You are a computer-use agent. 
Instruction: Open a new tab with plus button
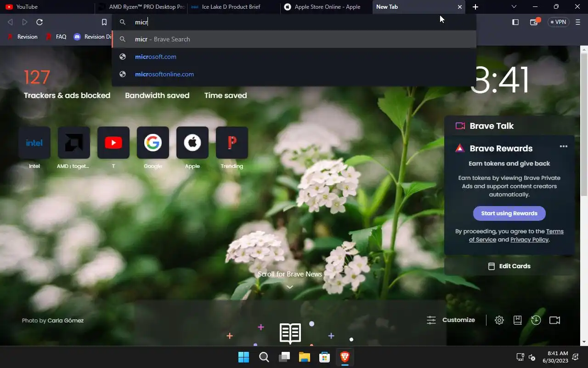coord(475,7)
